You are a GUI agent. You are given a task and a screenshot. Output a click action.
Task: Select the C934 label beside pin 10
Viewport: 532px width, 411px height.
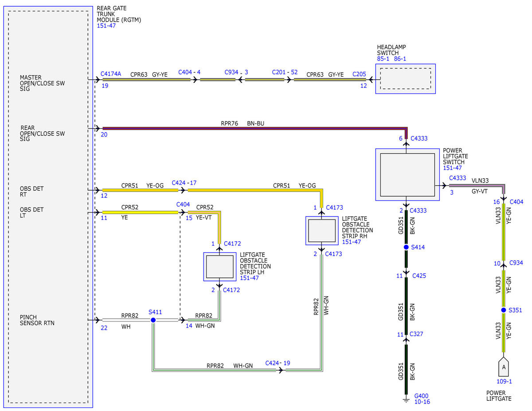(516, 263)
